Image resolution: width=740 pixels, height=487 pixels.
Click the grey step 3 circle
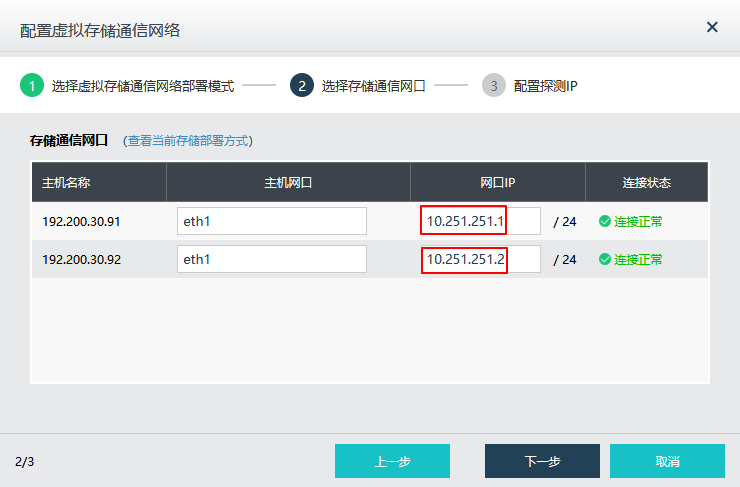pyautogui.click(x=494, y=86)
